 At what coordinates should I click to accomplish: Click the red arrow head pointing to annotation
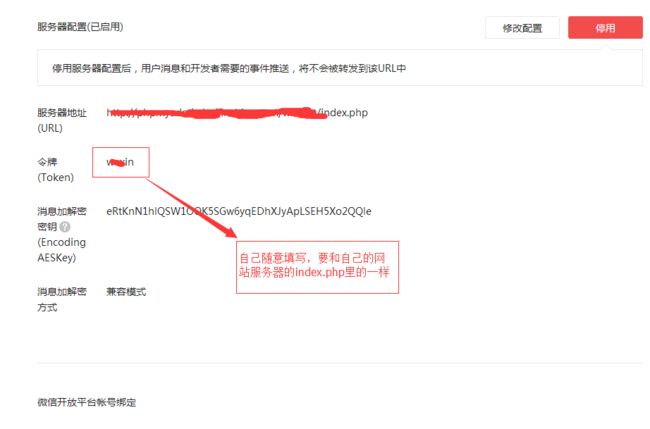(x=229, y=231)
